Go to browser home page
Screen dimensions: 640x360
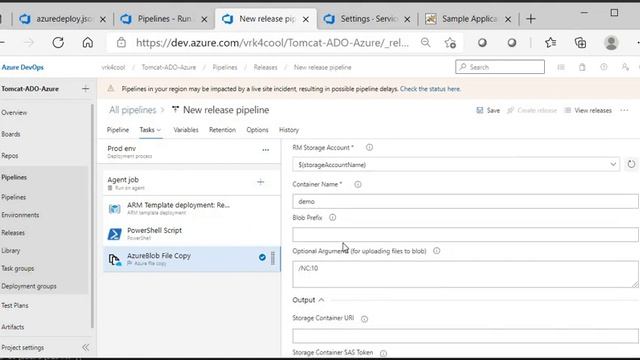pos(87,42)
